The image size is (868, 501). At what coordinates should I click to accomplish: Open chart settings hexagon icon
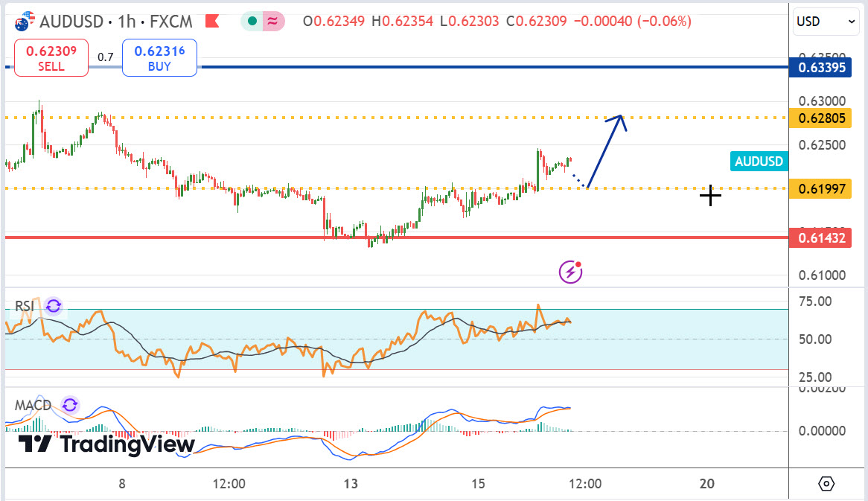(x=826, y=484)
